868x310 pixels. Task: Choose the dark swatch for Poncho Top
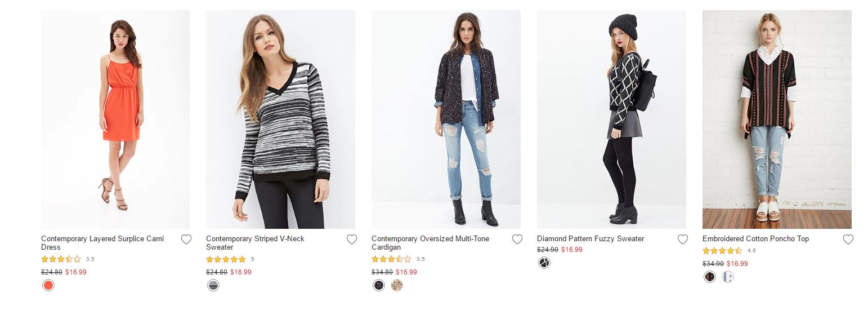tap(710, 277)
